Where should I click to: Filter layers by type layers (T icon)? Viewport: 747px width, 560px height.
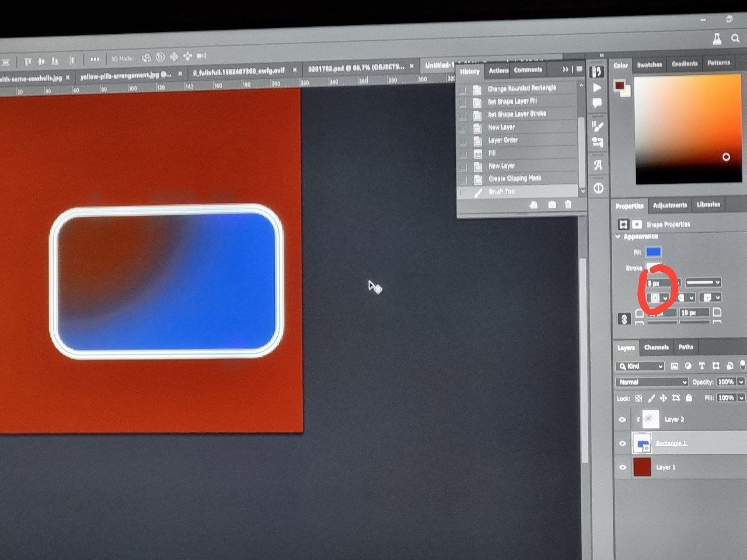[x=701, y=366]
